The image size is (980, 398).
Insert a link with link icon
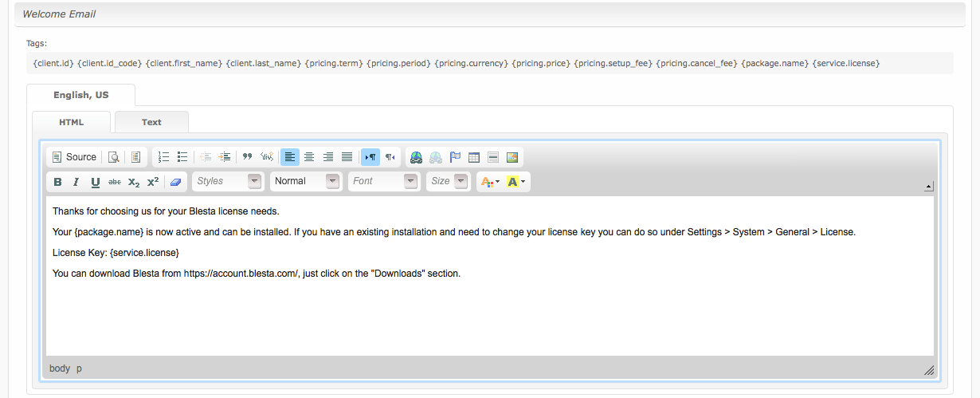tap(416, 157)
